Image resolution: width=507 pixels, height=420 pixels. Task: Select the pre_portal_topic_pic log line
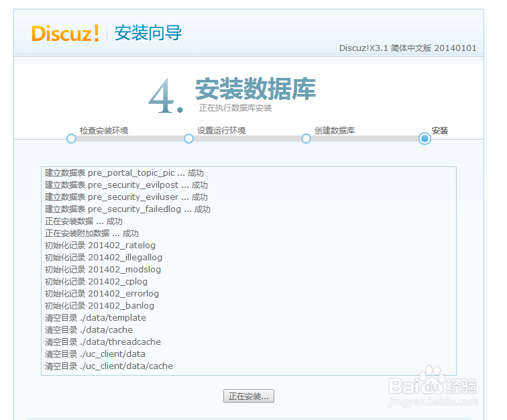(124, 173)
